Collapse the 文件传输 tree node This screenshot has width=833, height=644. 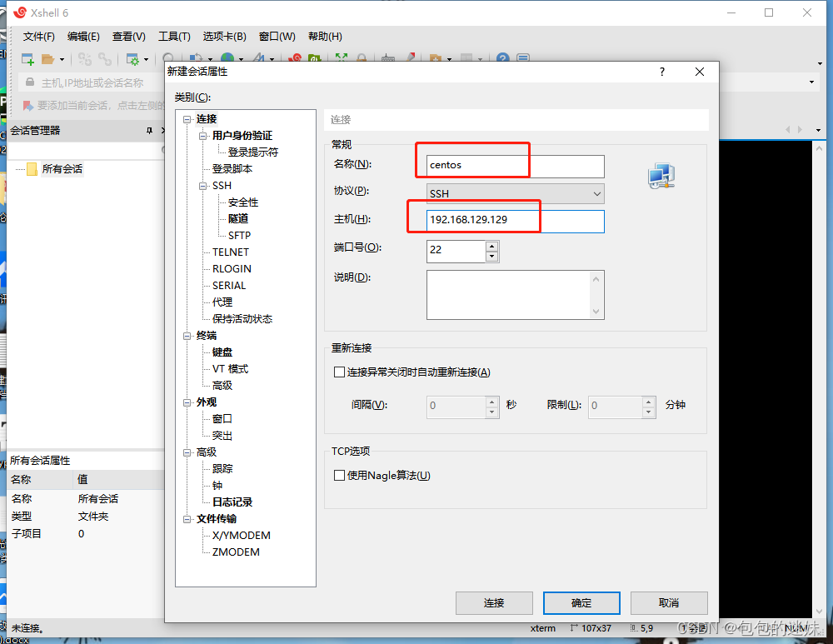point(187,519)
